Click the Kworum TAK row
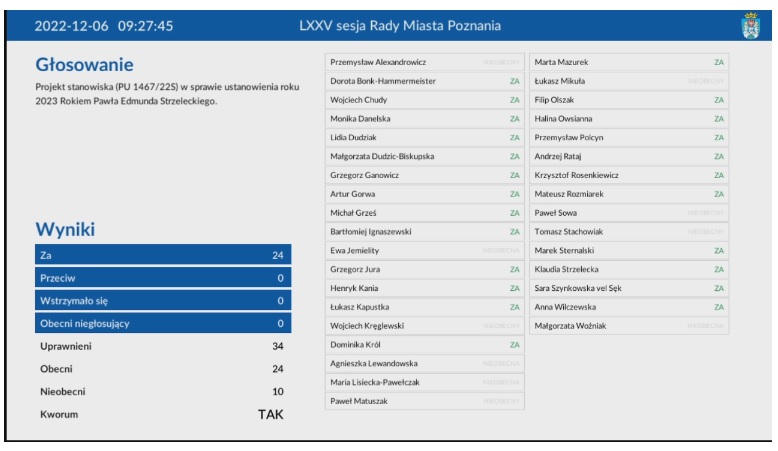This screenshot has width=778, height=451. click(x=162, y=413)
